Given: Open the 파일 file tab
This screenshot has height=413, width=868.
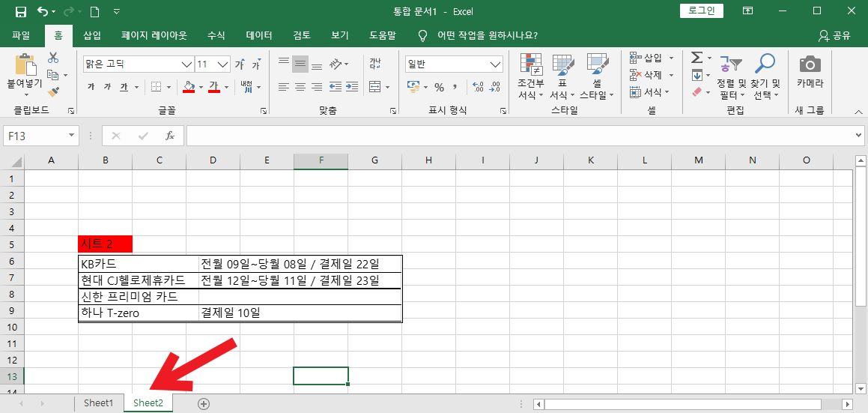Looking at the screenshot, I should tap(21, 36).
